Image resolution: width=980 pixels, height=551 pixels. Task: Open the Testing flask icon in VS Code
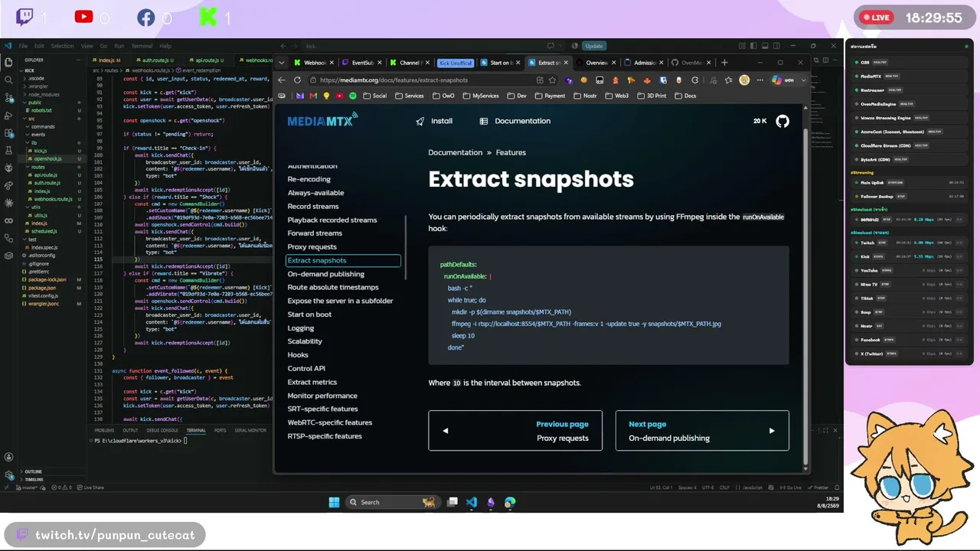pos(8,150)
